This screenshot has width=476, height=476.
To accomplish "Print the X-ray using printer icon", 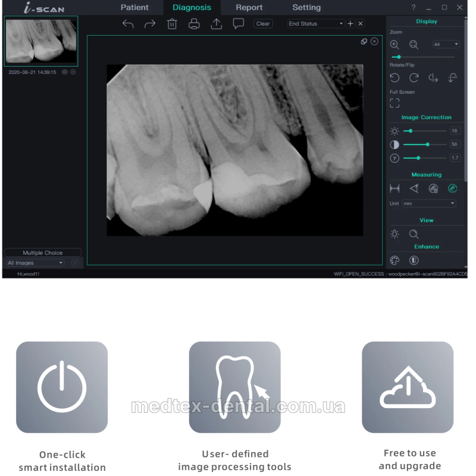I will click(194, 24).
